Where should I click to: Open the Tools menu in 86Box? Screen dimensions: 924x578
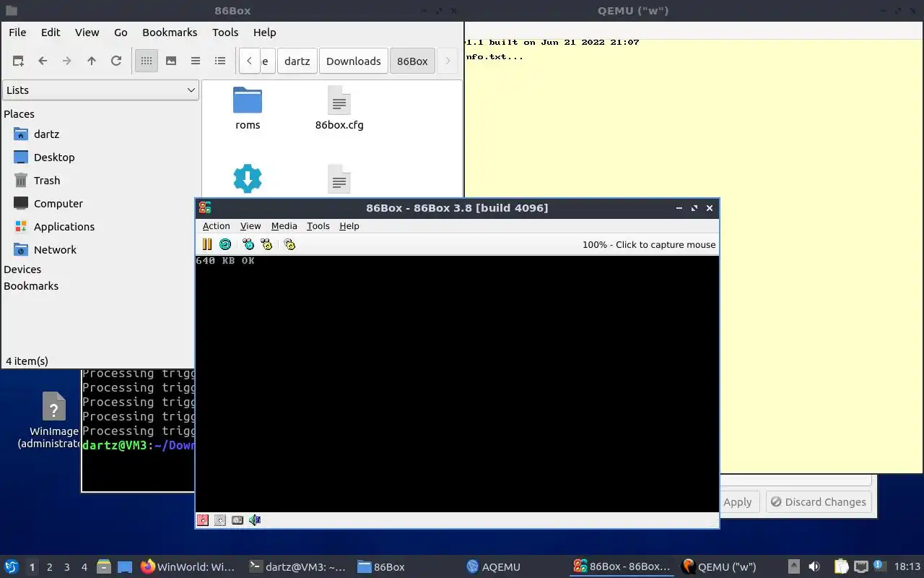click(x=318, y=226)
